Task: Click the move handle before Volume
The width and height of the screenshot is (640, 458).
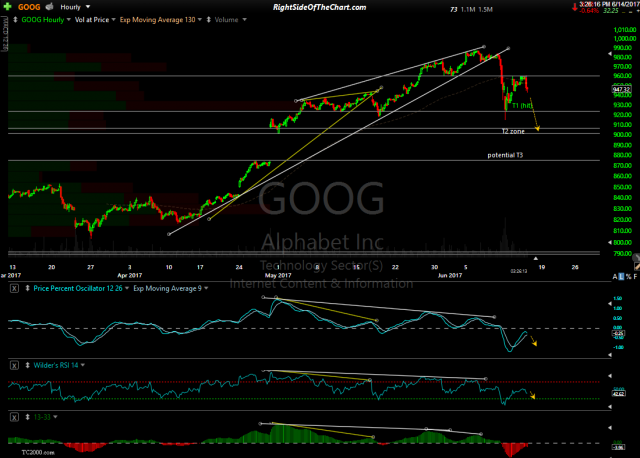Action: 209,20
